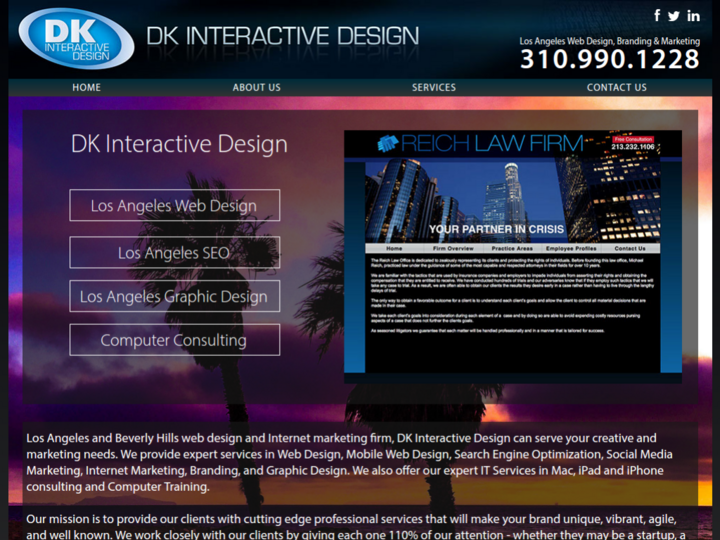Open the ABOUT US menu item
This screenshot has height=540, width=720.
[x=256, y=87]
